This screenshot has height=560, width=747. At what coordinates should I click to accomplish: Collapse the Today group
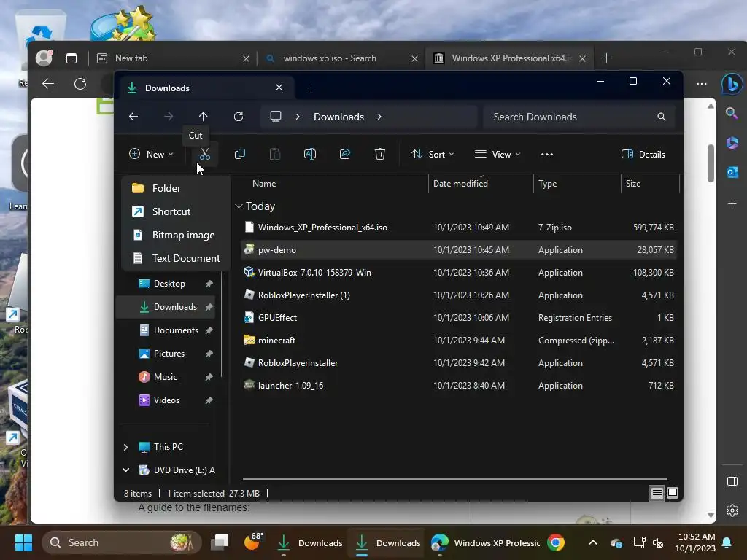click(x=239, y=206)
